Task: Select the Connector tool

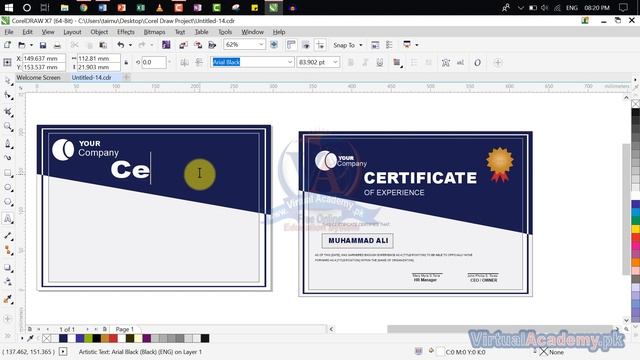Action: (x=7, y=250)
